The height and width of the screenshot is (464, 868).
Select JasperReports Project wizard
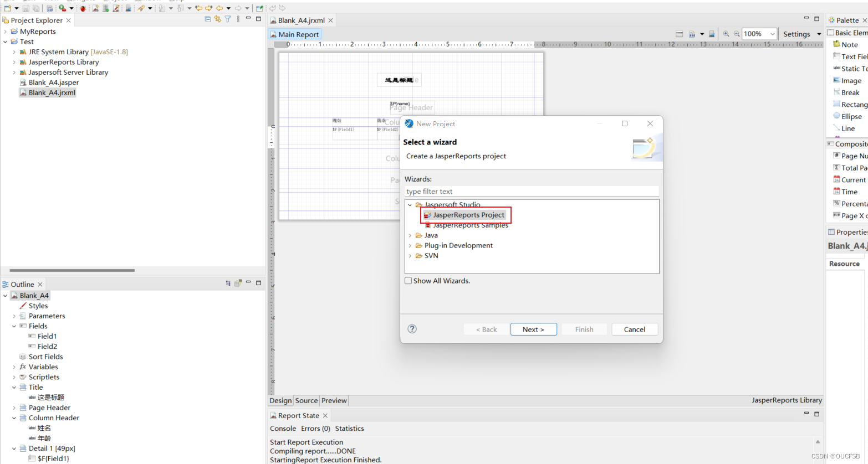[x=464, y=215]
